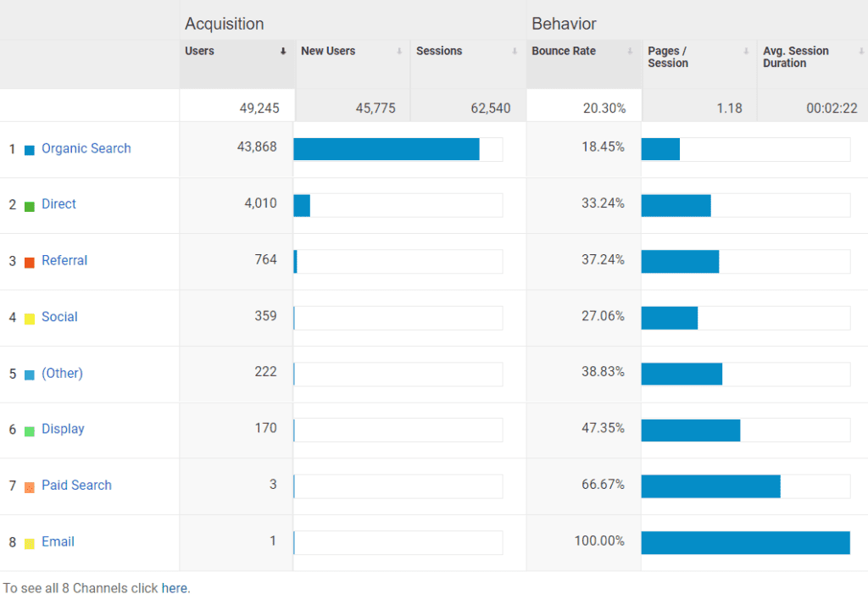Open the Paid Search channel link
The width and height of the screenshot is (868, 605).
(76, 485)
